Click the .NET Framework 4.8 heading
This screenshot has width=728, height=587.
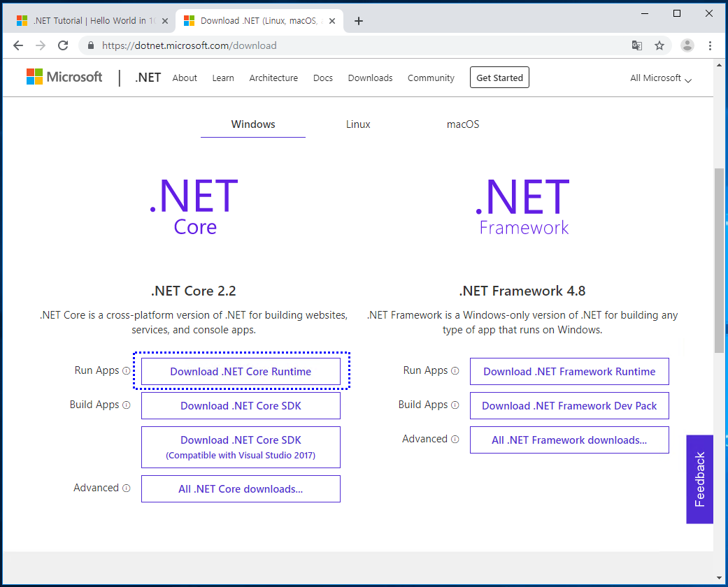[x=522, y=291]
